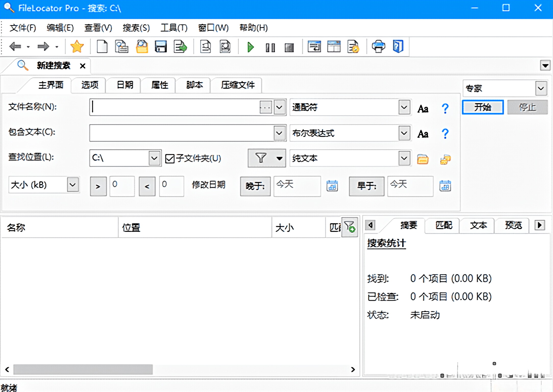Screen dimensions: 553x392
Task: Create new search with blank page icon
Action: (102, 47)
